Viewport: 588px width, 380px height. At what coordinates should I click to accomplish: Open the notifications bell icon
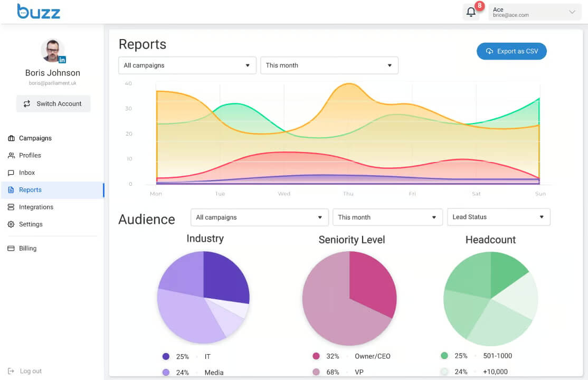(x=471, y=12)
